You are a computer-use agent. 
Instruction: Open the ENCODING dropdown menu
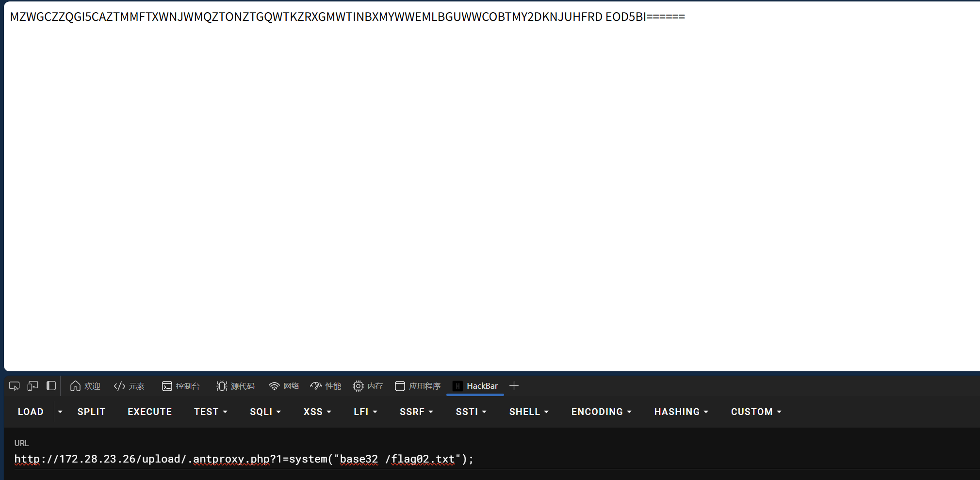[x=601, y=411]
